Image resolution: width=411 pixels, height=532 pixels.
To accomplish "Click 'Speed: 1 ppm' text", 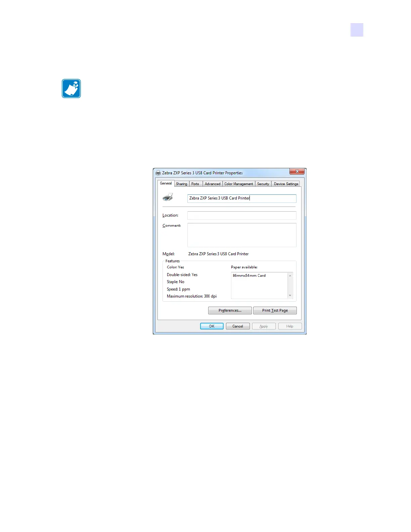I will [x=178, y=289].
